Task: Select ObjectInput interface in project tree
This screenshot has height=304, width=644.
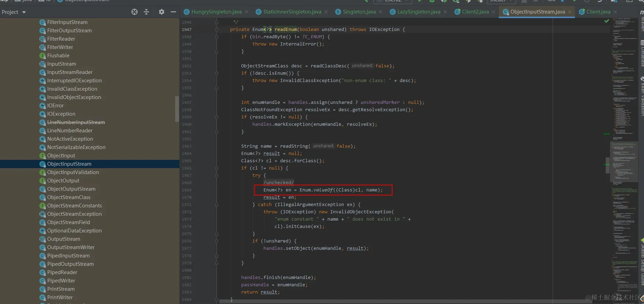Action: tap(61, 156)
